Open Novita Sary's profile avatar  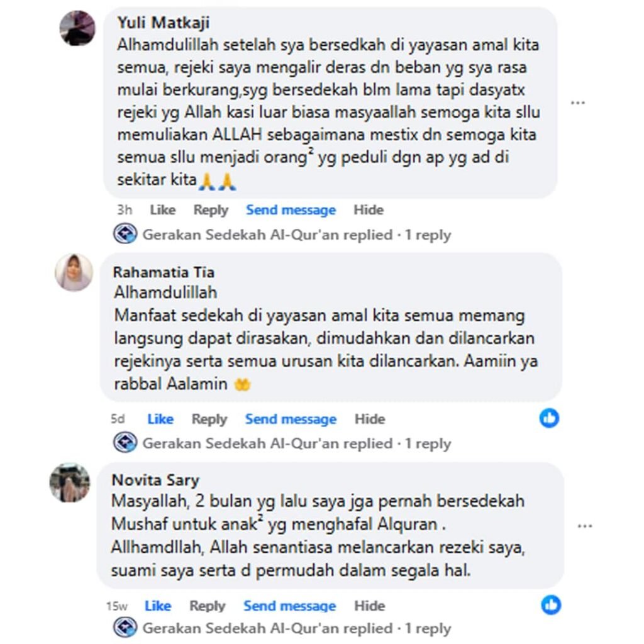(70, 483)
